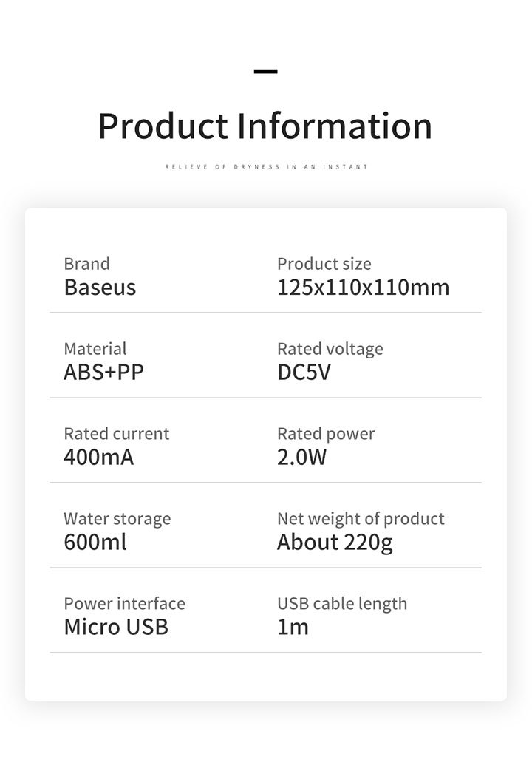The image size is (532, 768).
Task: Select the "Water storage" label
Action: pos(117,519)
